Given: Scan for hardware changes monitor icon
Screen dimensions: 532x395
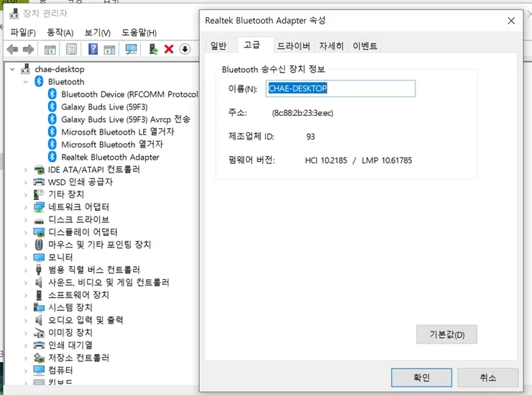Looking at the screenshot, I should point(131,50).
